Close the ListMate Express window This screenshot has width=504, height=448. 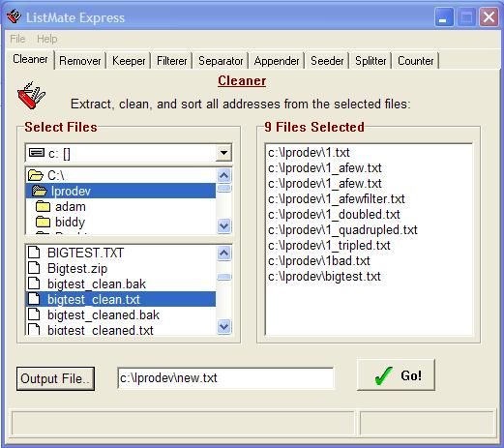coord(489,16)
